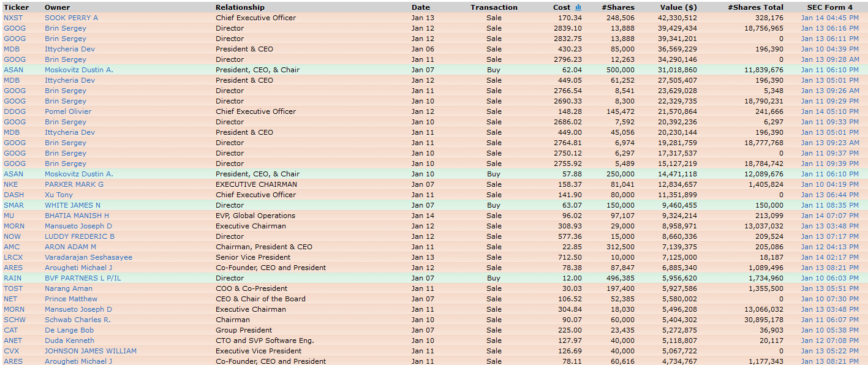Click the chart icon beside the Cost header
This screenshot has height=365, width=868.
[x=578, y=7]
